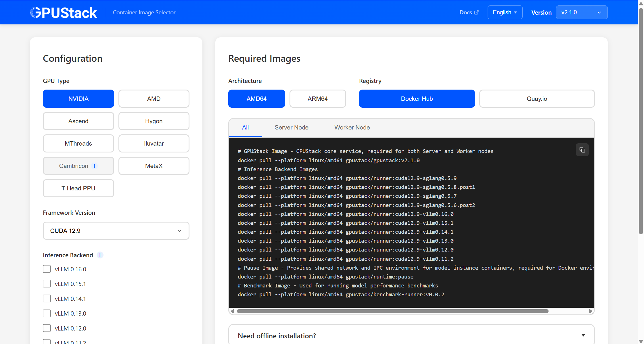Click the Inference Backend info icon
The image size is (644, 344).
[100, 255]
